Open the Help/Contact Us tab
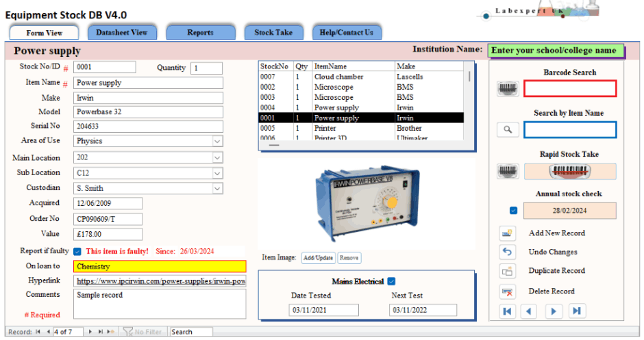This screenshot has height=340, width=644. click(347, 32)
